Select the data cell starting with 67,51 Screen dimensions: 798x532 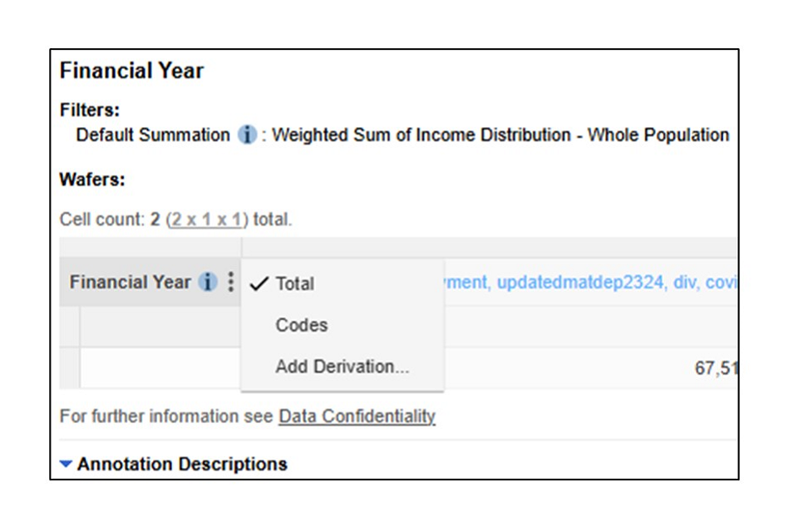(x=715, y=368)
